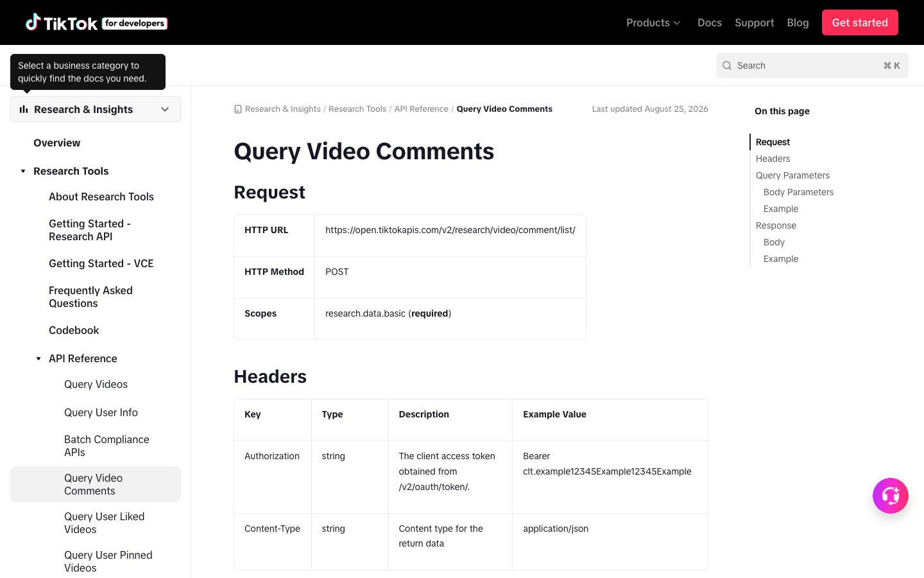The height and width of the screenshot is (578, 924).
Task: Click the Description column header
Action: pos(424,414)
